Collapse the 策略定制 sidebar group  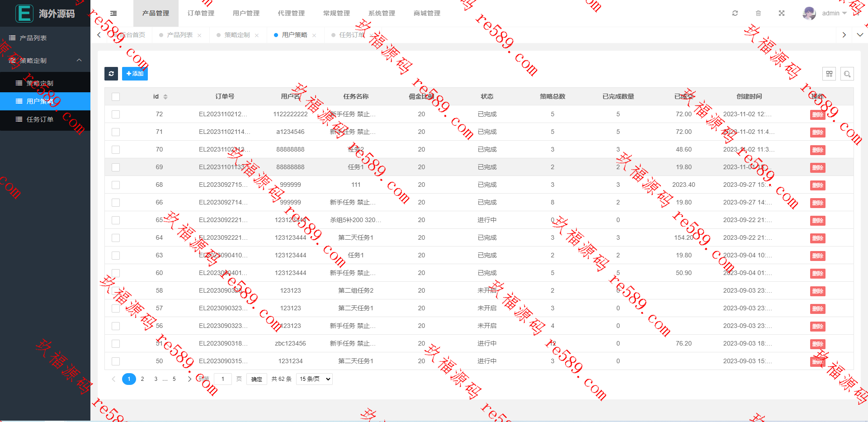45,60
